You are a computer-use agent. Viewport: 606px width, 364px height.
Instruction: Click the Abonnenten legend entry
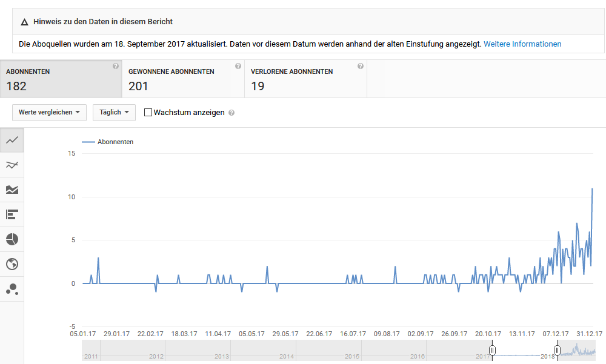pos(108,142)
